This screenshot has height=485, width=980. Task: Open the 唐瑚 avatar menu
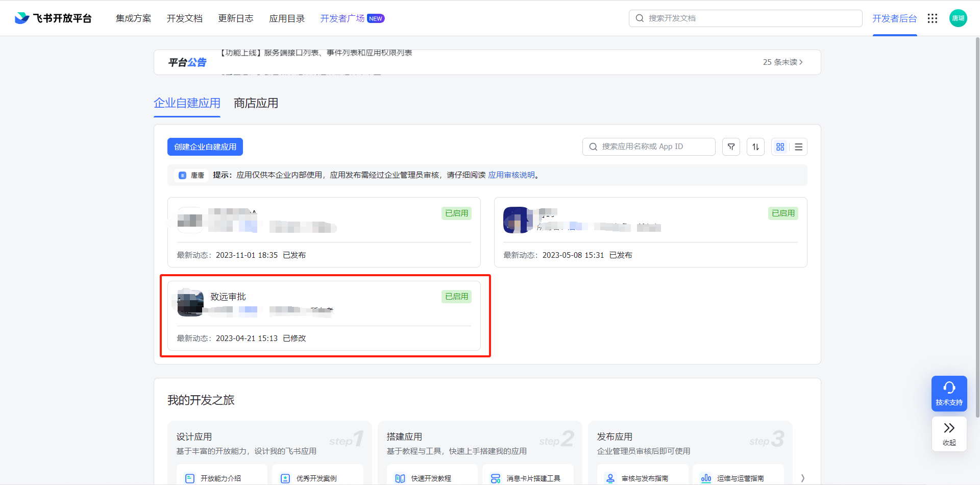coord(958,18)
